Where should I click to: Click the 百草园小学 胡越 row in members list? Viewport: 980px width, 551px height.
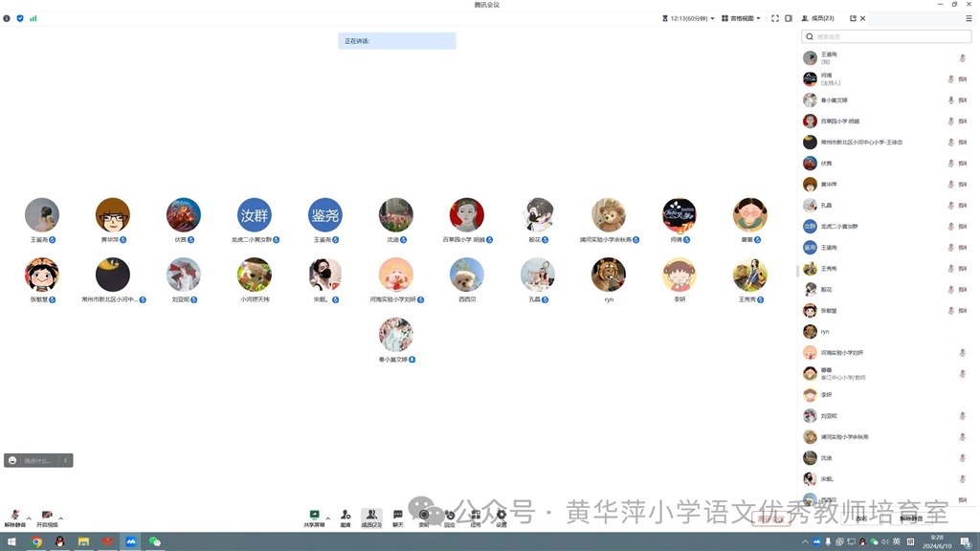pyautogui.click(x=886, y=121)
